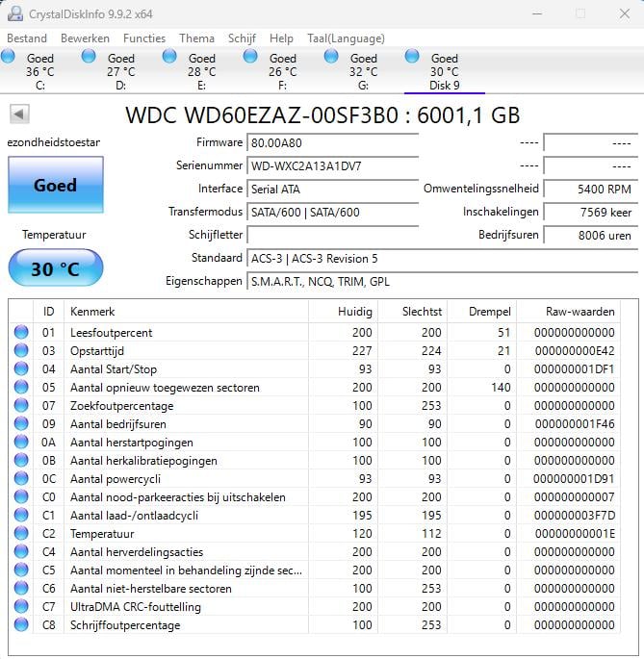Open the Help menu

281,38
